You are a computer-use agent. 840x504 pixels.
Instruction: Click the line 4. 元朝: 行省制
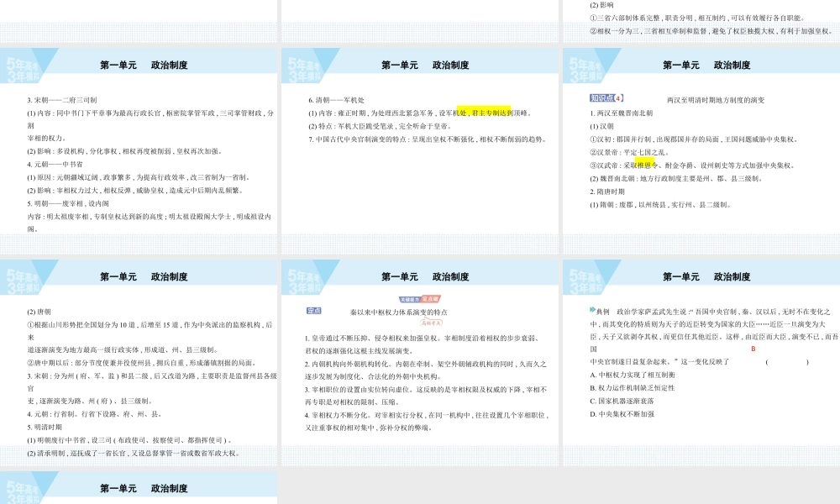95,414
